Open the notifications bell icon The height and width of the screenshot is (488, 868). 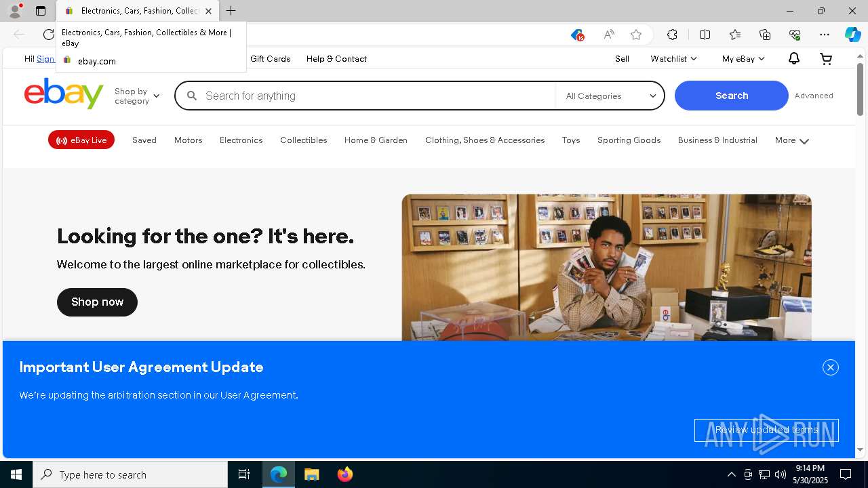coord(793,59)
